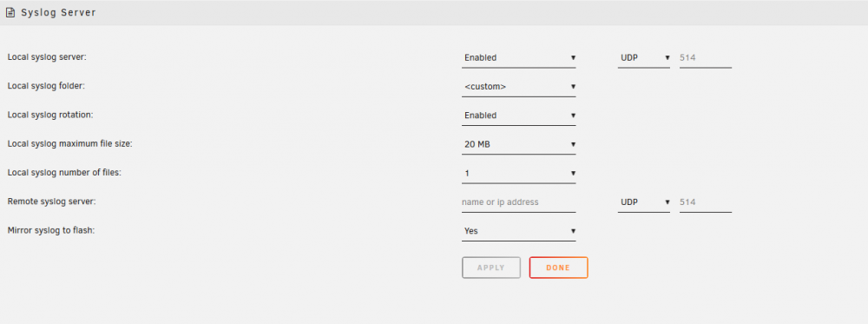The width and height of the screenshot is (868, 324).
Task: Click the Mirror syslog to flash label
Action: click(x=51, y=230)
